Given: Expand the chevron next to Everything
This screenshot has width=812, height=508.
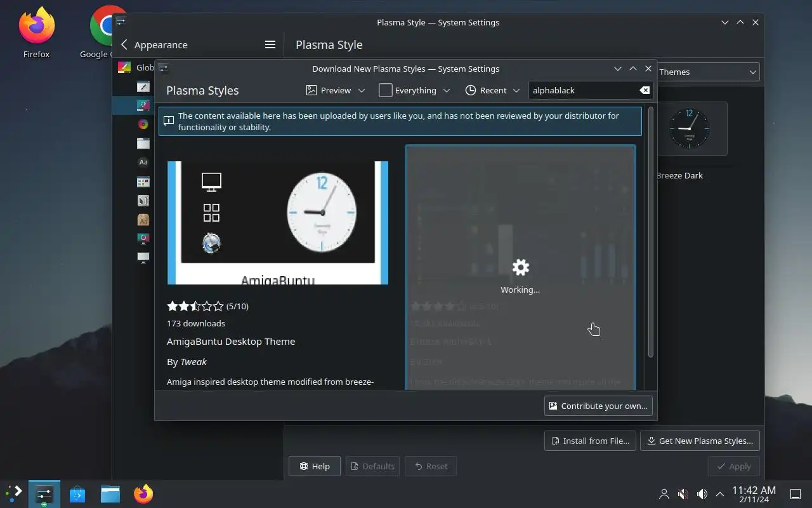Looking at the screenshot, I should [x=447, y=90].
